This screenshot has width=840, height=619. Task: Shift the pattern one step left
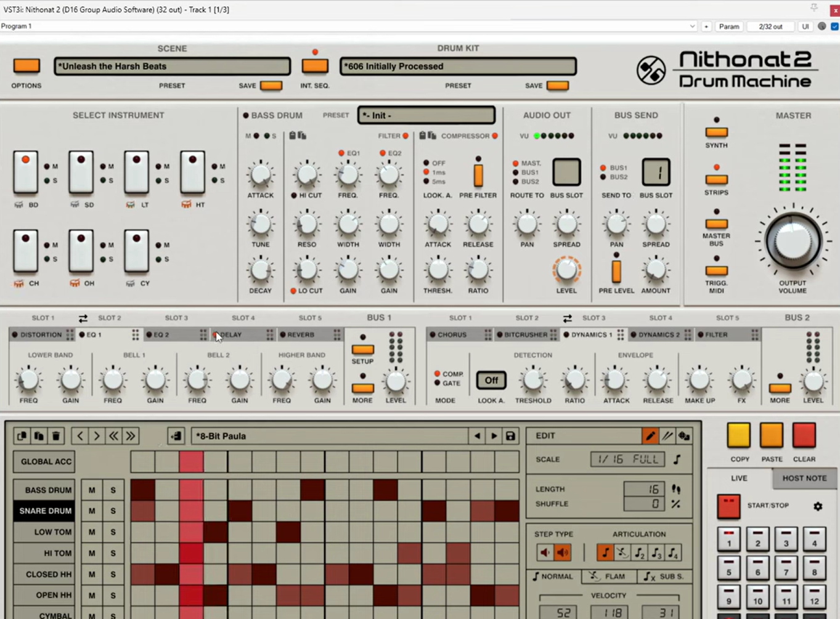(x=80, y=436)
